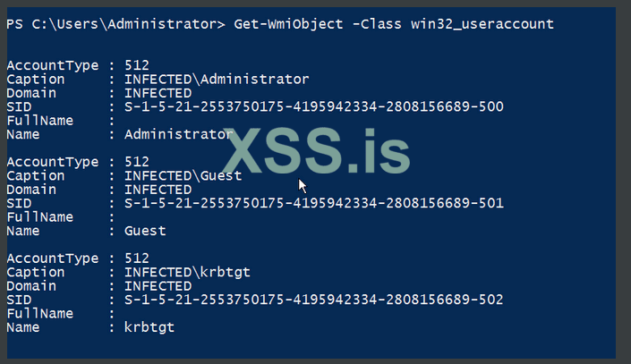Click the FullName label in the Guest record
The image size is (631, 364).
pyautogui.click(x=39, y=216)
